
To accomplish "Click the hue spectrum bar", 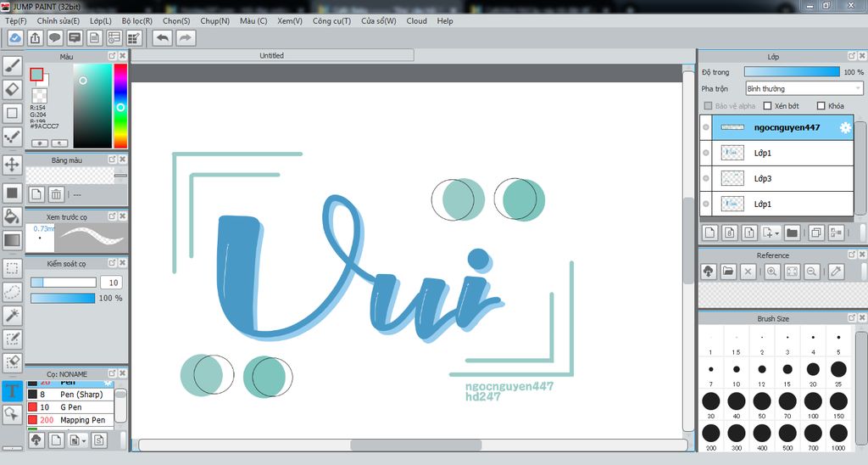I will (x=120, y=106).
